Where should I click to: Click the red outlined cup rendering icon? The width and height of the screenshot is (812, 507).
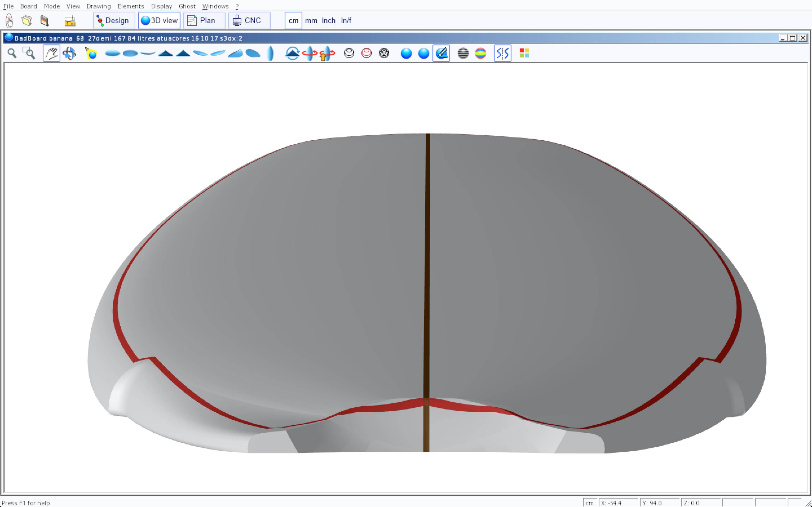(x=367, y=53)
